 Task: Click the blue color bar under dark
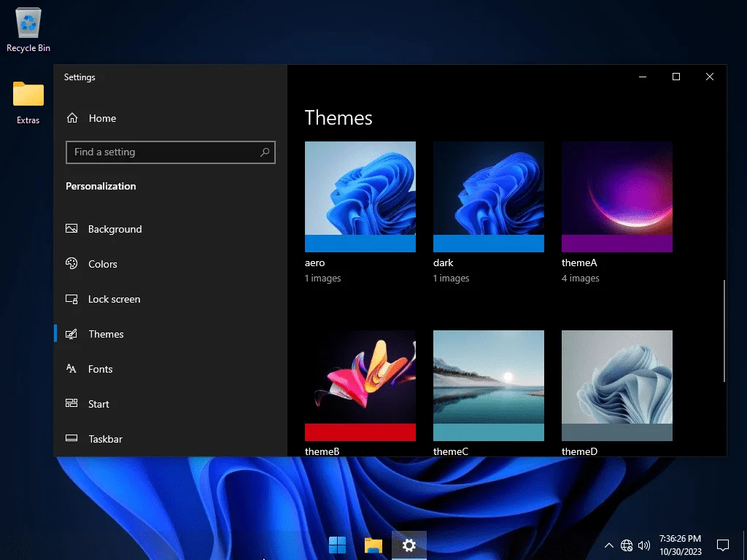tap(488, 244)
